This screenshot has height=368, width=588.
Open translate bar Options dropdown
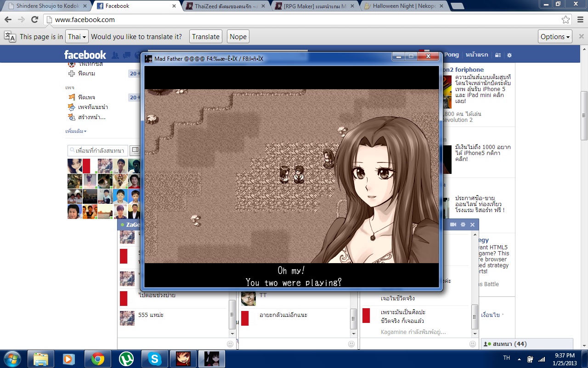point(555,37)
